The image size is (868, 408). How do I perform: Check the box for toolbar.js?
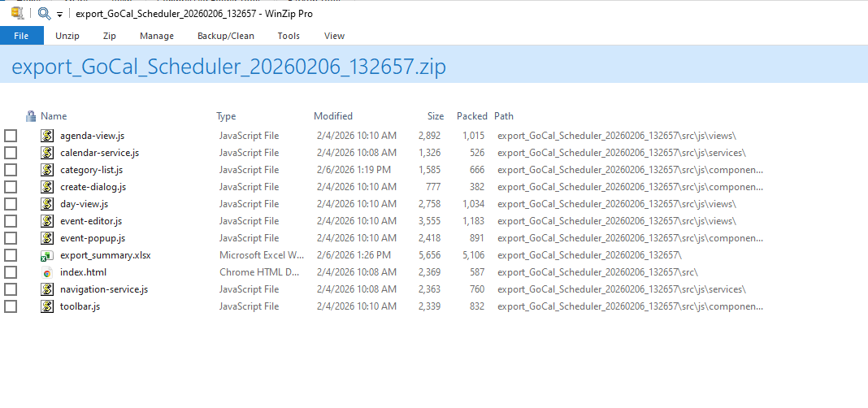pos(11,306)
